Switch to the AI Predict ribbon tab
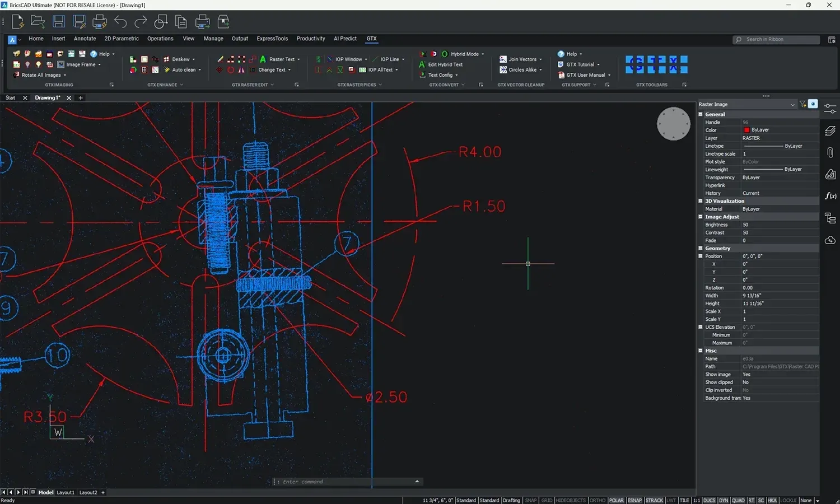 345,39
